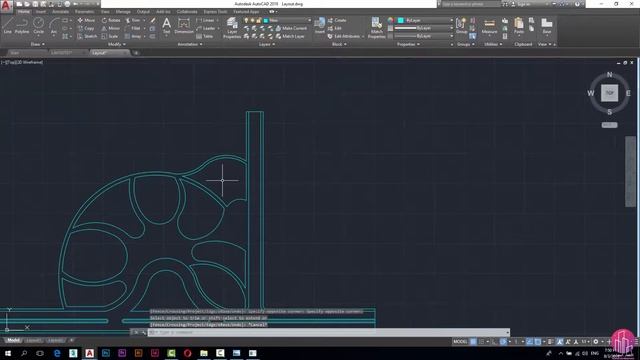Click the Match Layer button

pyautogui.click(x=290, y=36)
